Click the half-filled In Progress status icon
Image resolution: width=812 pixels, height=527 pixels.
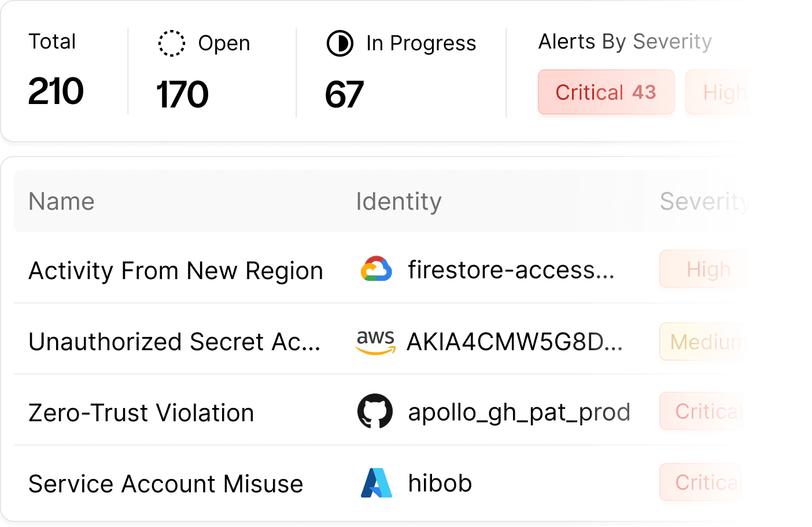point(340,43)
